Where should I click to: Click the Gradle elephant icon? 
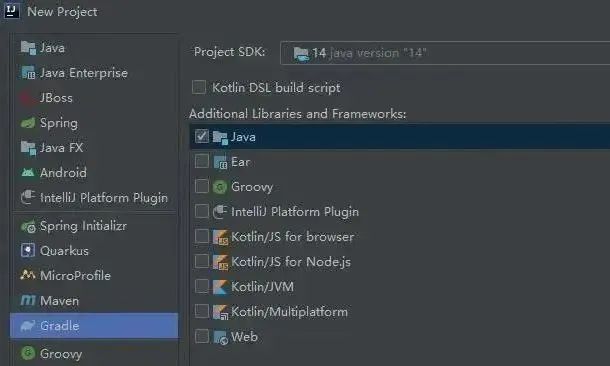point(28,326)
